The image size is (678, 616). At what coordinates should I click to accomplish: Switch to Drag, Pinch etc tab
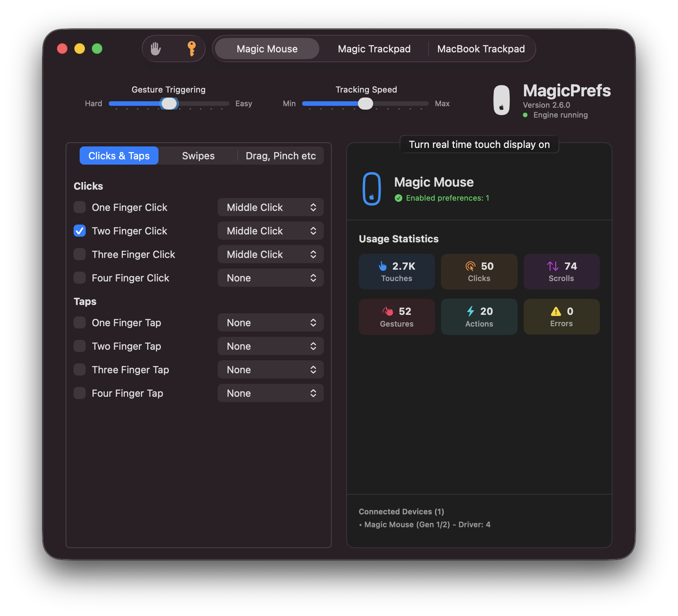coord(281,156)
